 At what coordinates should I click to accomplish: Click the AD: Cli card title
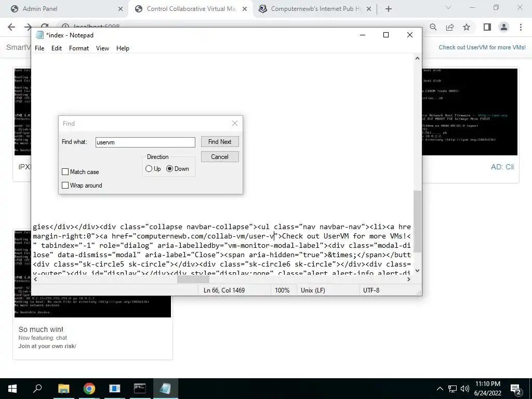tap(502, 167)
